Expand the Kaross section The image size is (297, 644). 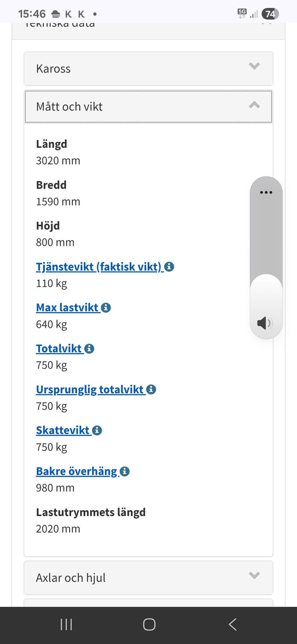coord(148,68)
